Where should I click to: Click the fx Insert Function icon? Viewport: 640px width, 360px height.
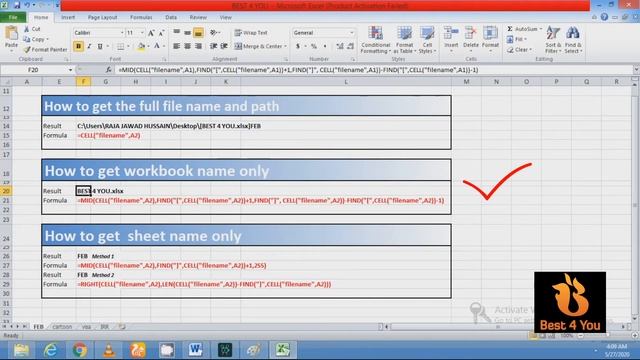coord(108,70)
